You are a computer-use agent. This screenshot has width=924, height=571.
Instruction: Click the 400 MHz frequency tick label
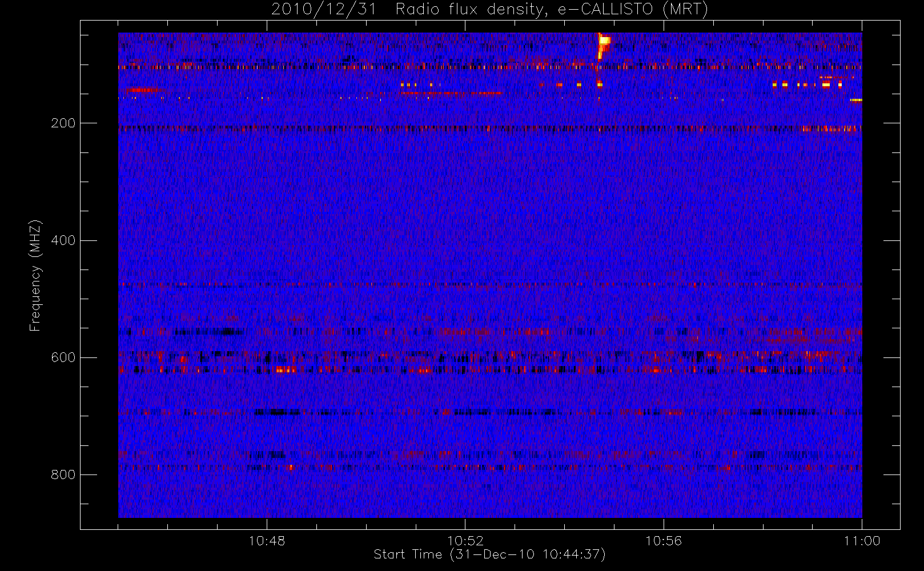[63, 240]
